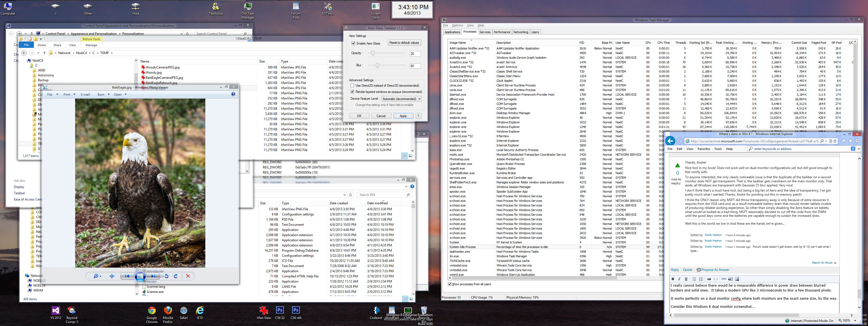Go up one folder in TEMP Explorer window
This screenshot has width=868, height=326.
coord(44,53)
